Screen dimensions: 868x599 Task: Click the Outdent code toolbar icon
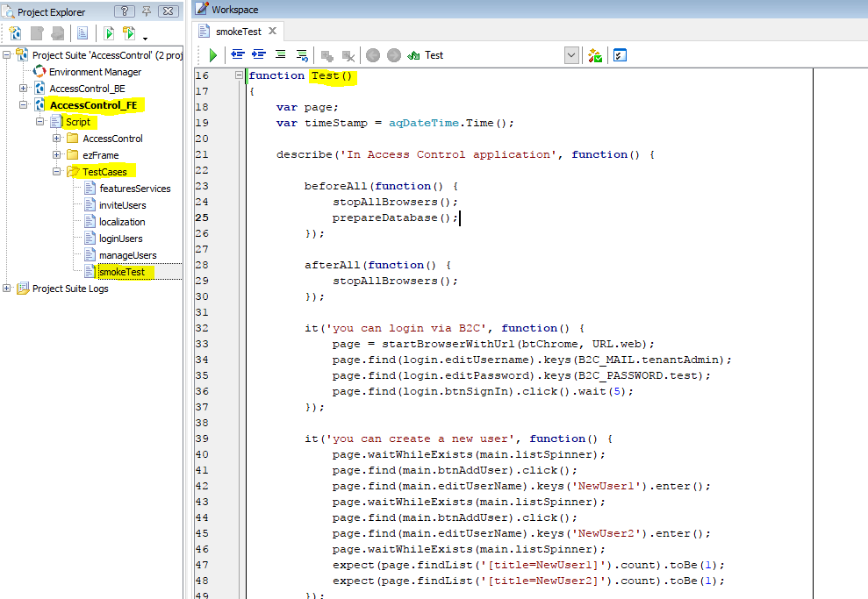237,55
